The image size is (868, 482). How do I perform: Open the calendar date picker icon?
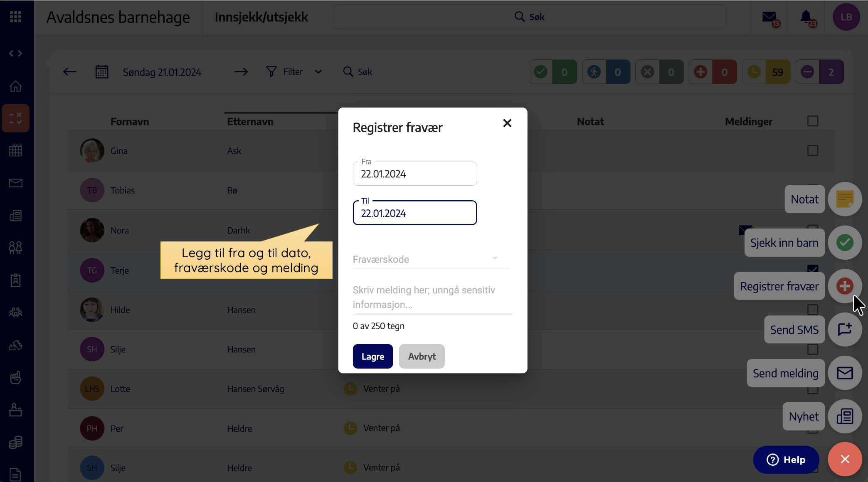pyautogui.click(x=102, y=72)
